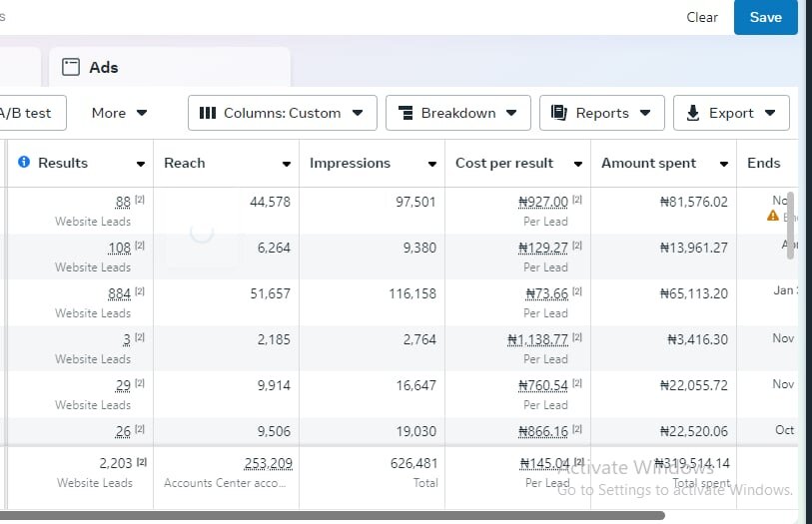Click the Breakdown layout icon
Viewport: 812px width, 524px height.
pos(406,113)
